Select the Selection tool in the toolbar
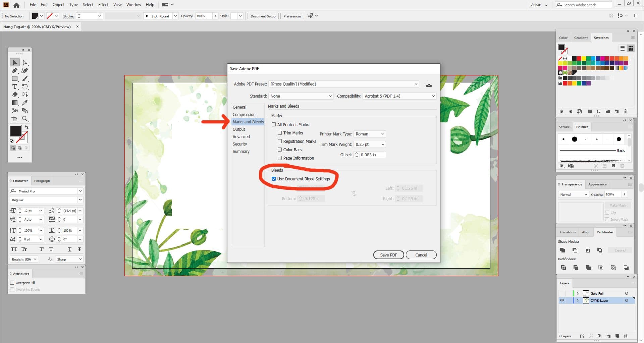This screenshot has width=644, height=343. pyautogui.click(x=15, y=62)
